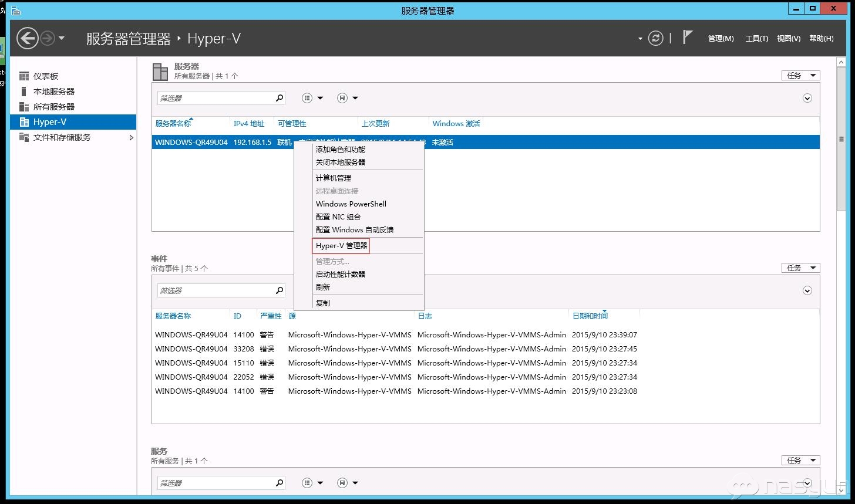This screenshot has height=504, width=855.
Task: Sort events by 日期和时间 column
Action: tap(590, 316)
